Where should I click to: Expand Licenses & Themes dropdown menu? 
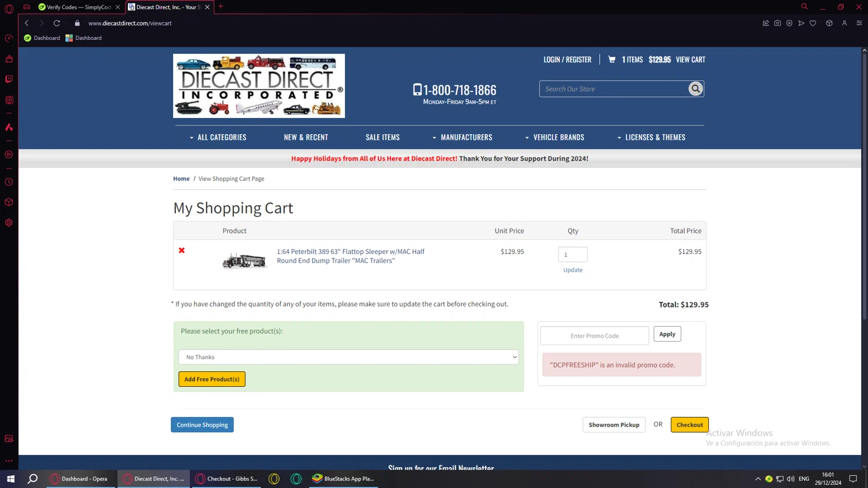point(651,137)
